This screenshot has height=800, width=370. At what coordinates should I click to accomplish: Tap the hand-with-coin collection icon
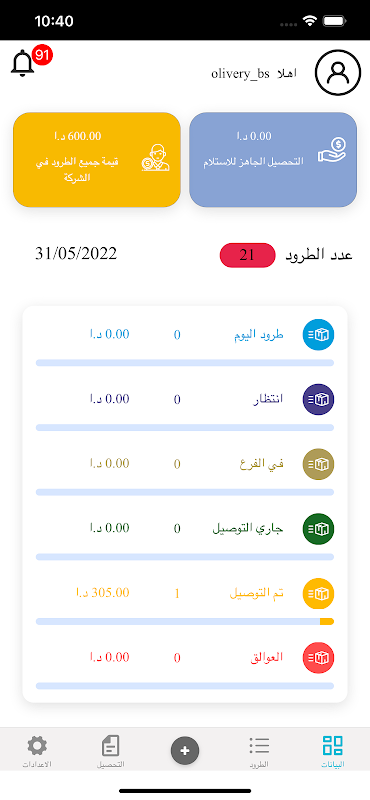(x=332, y=150)
